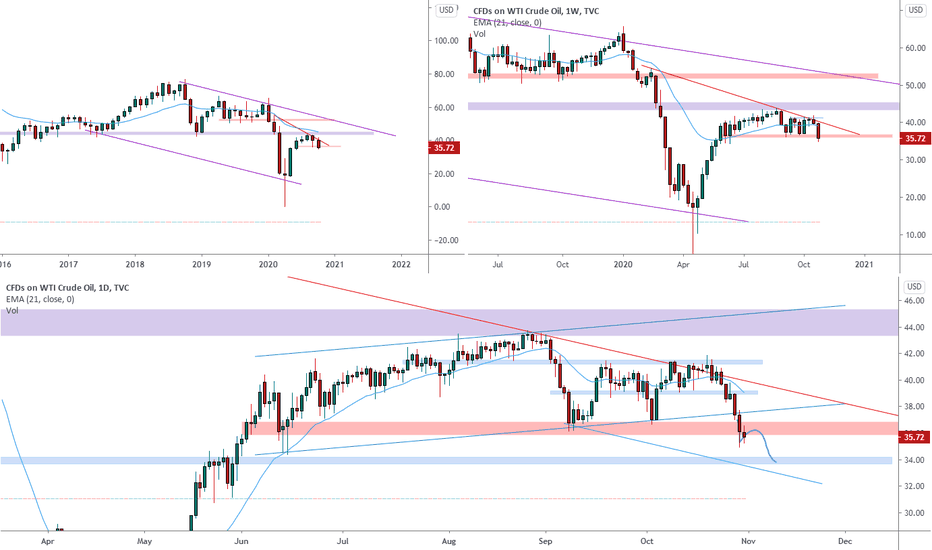Click the CFDs on WTI Crude Oil 1W title
Viewport: 932px width, 550px height.
pos(536,11)
